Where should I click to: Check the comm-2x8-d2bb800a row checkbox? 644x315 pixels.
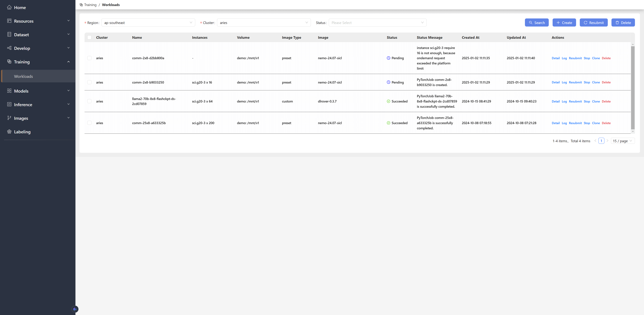pyautogui.click(x=89, y=58)
